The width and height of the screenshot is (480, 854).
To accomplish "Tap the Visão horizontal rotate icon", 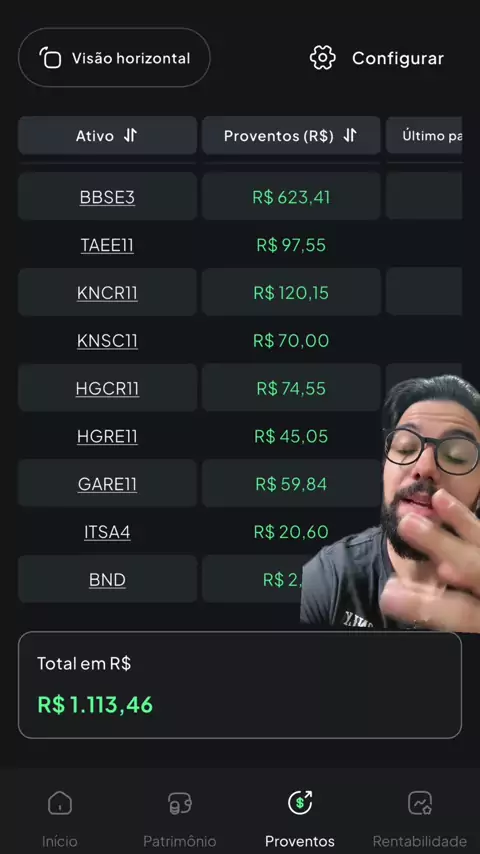I will point(51,58).
